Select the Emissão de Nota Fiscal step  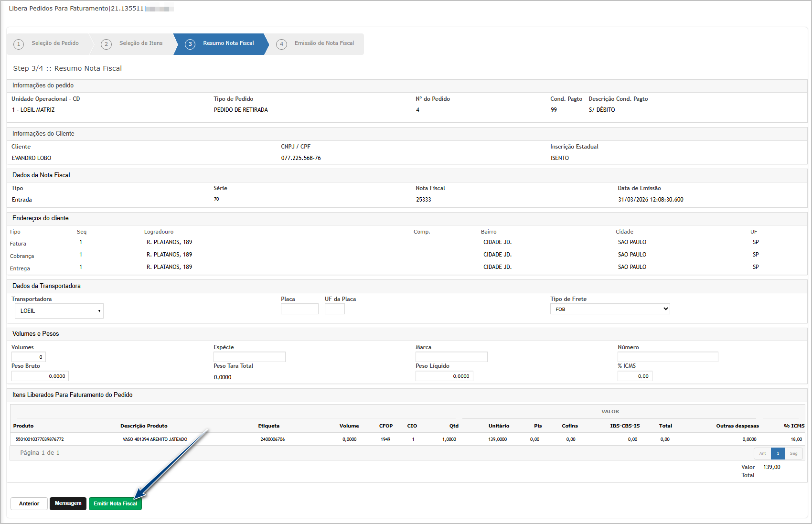tap(324, 43)
